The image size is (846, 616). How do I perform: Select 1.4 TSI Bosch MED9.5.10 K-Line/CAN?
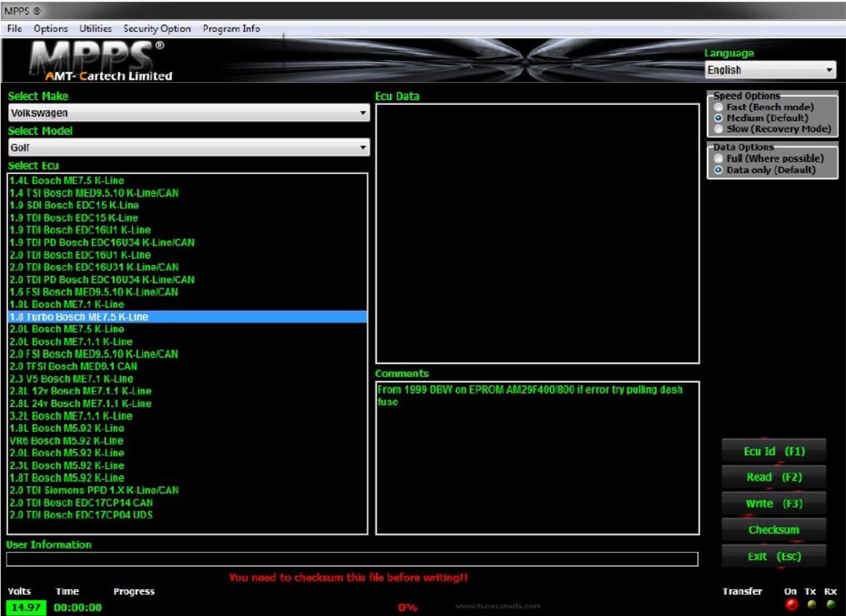[187, 193]
